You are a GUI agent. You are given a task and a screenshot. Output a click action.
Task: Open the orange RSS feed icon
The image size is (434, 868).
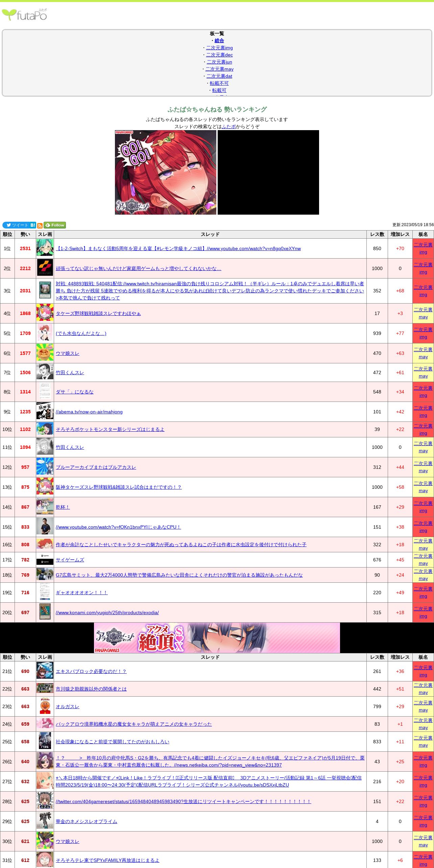[x=40, y=225]
